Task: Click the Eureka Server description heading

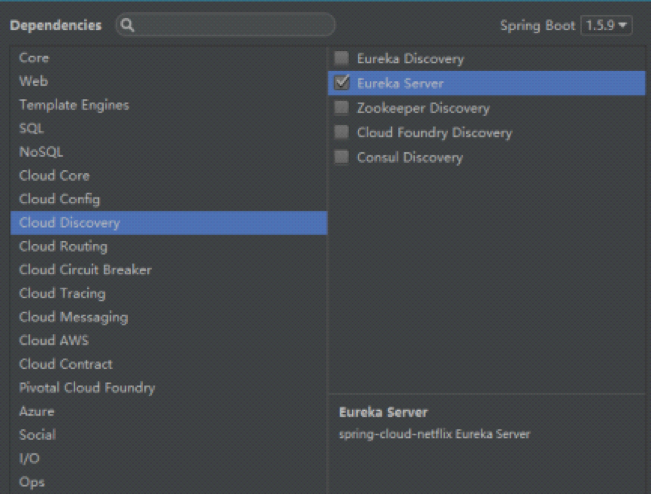Action: click(x=383, y=412)
